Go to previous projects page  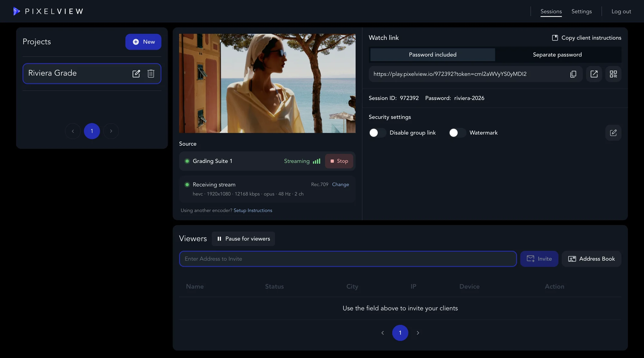pyautogui.click(x=73, y=131)
